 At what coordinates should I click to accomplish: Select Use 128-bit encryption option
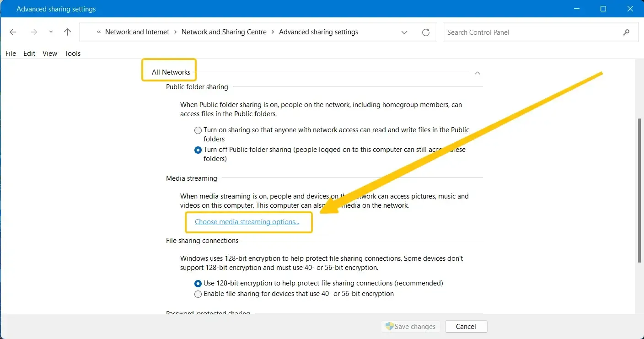198,284
